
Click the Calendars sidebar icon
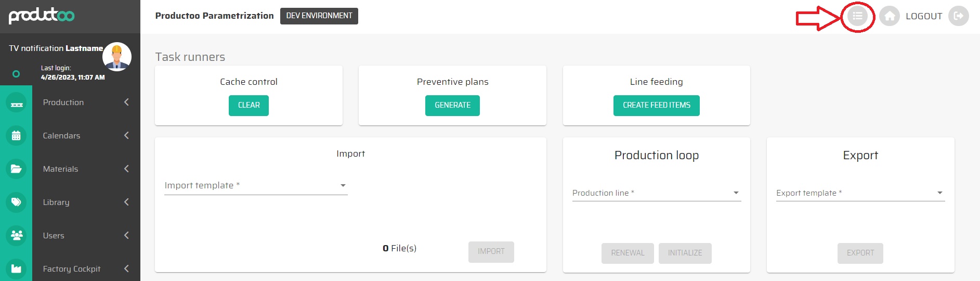click(16, 136)
